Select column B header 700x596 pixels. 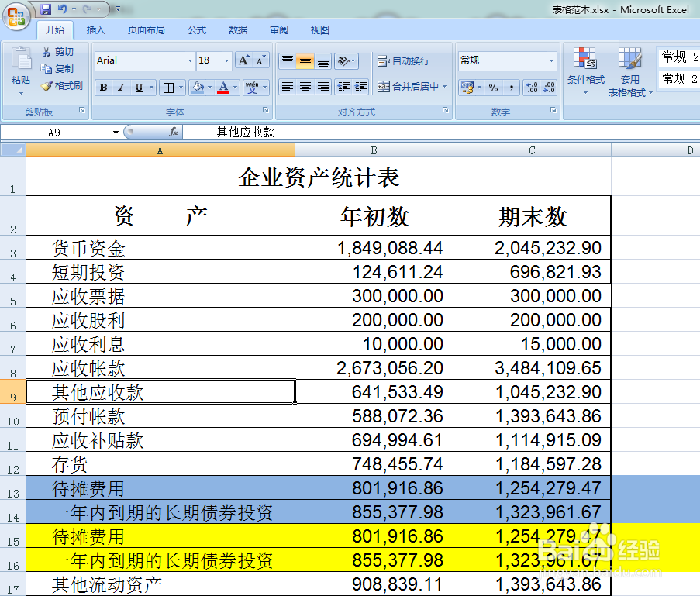(374, 150)
